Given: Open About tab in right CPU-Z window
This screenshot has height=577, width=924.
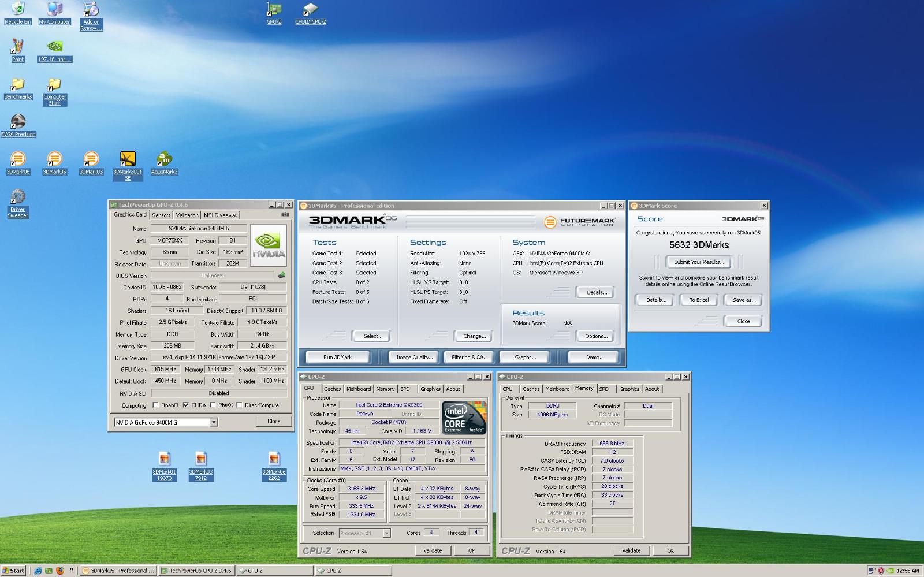Looking at the screenshot, I should [x=651, y=389].
